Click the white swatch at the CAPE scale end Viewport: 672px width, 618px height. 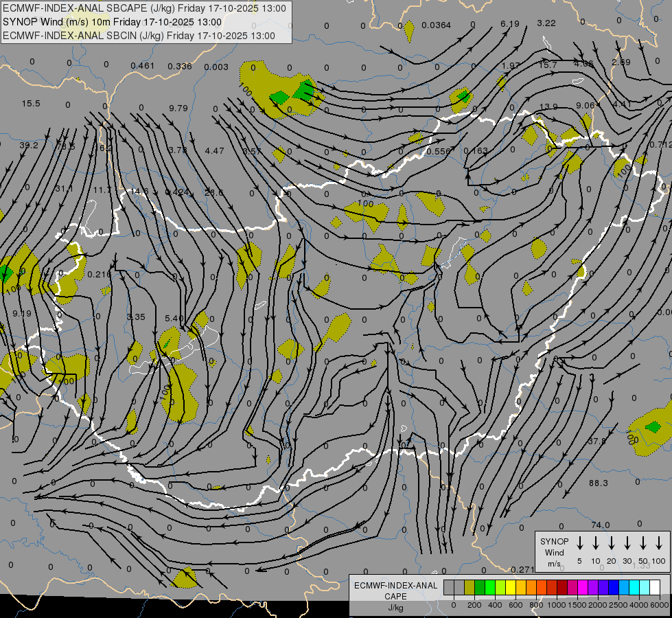pos(655,588)
